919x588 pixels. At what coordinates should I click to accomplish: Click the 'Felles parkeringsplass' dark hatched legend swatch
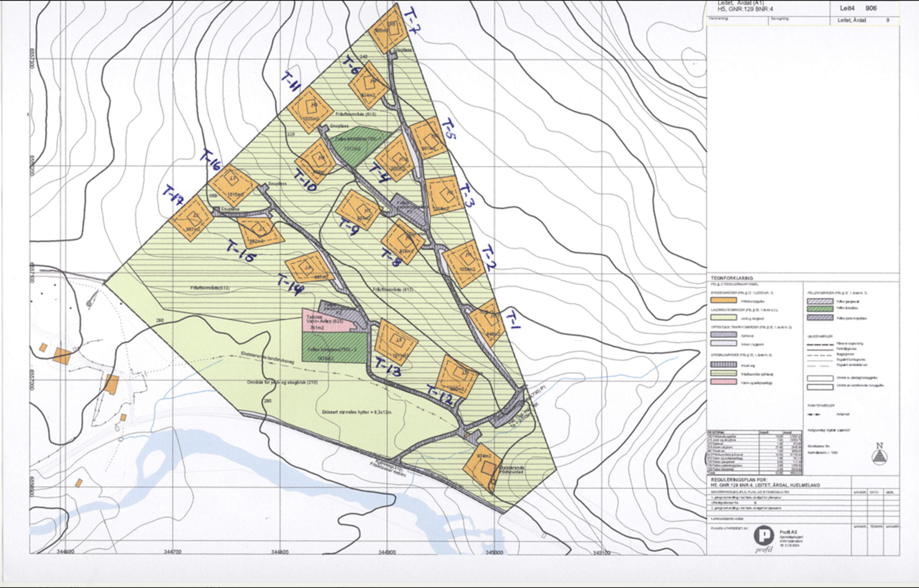pyautogui.click(x=820, y=318)
